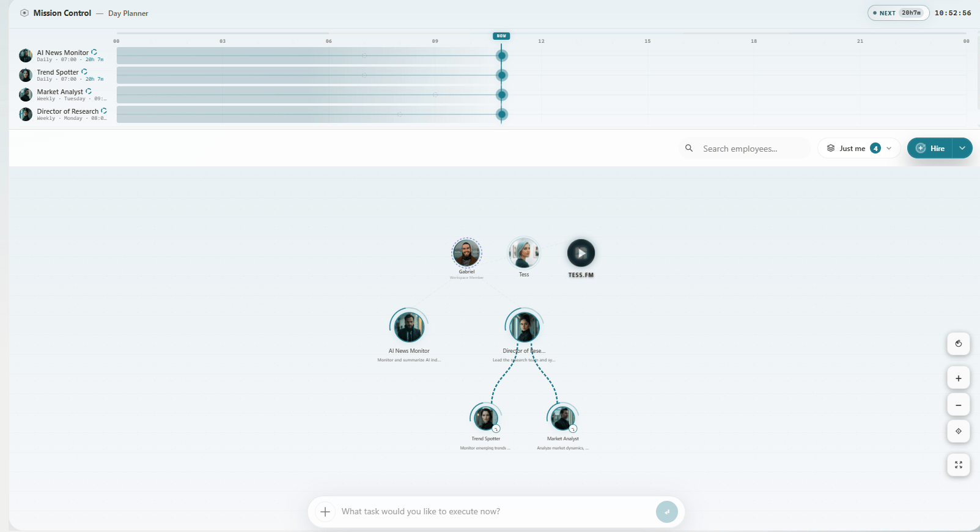Image resolution: width=980 pixels, height=532 pixels.
Task: Toggle fullscreen canvas view
Action: coord(959,465)
